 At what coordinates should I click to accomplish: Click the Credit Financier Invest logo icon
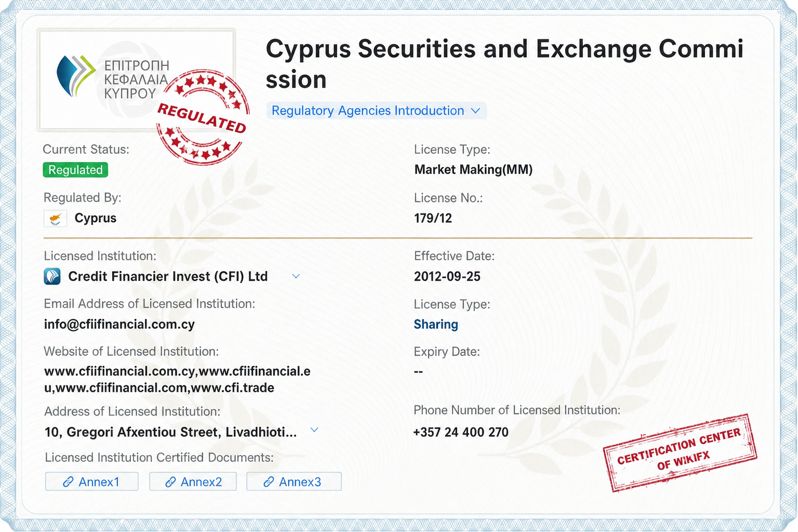click(x=52, y=276)
